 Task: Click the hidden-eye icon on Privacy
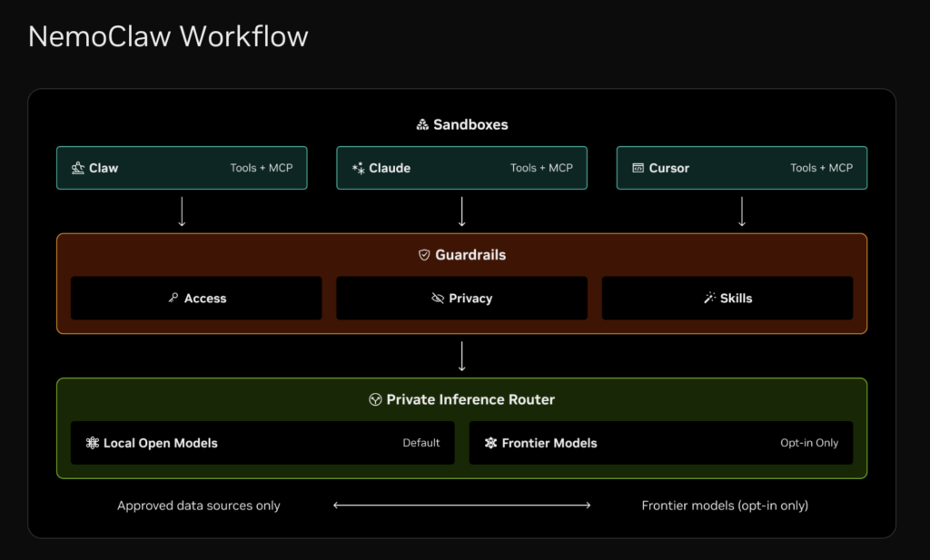click(437, 298)
